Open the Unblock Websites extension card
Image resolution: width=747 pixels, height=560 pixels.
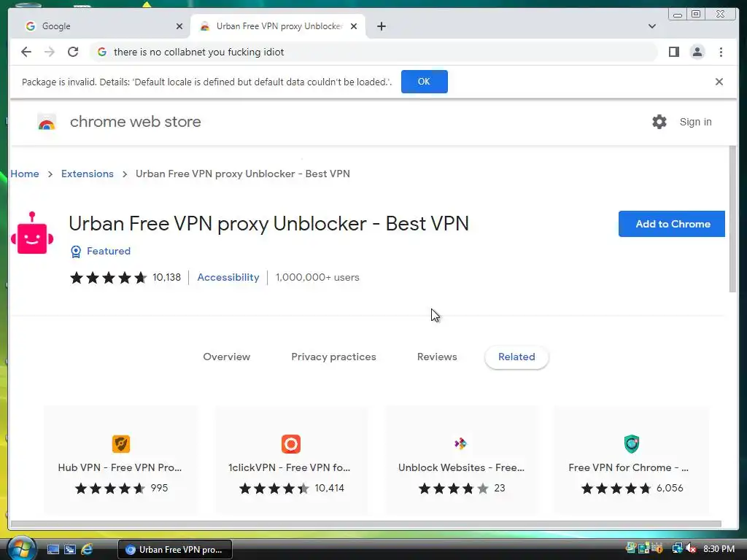tap(462, 460)
